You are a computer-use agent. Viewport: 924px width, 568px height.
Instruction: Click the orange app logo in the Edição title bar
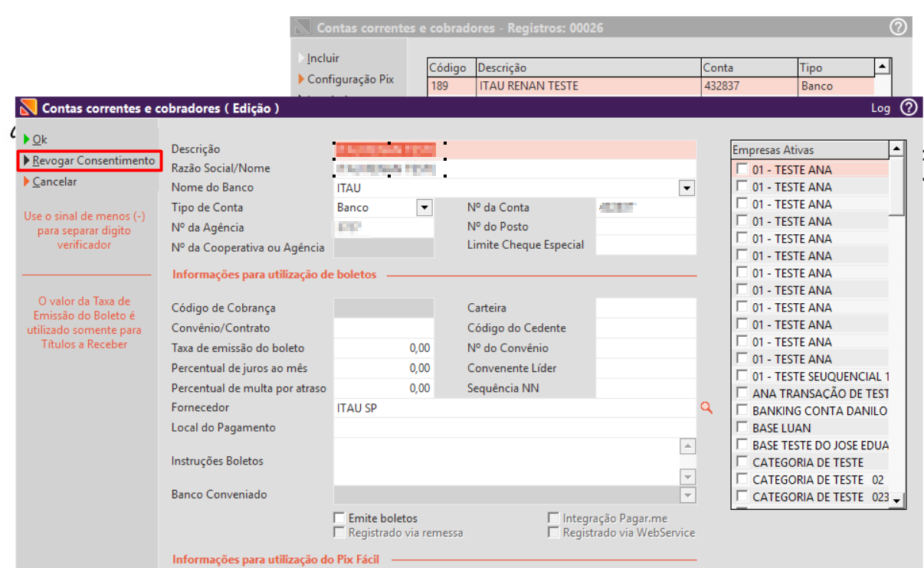coord(28,108)
